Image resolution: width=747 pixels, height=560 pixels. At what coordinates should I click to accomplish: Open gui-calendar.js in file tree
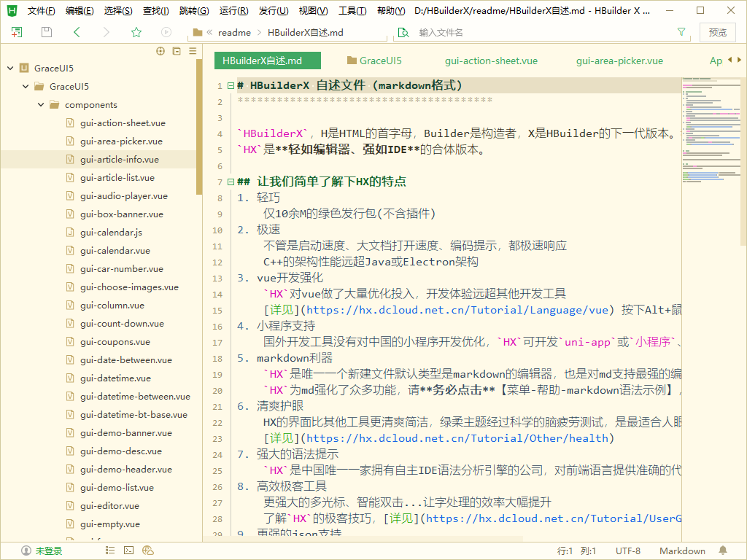coord(111,233)
